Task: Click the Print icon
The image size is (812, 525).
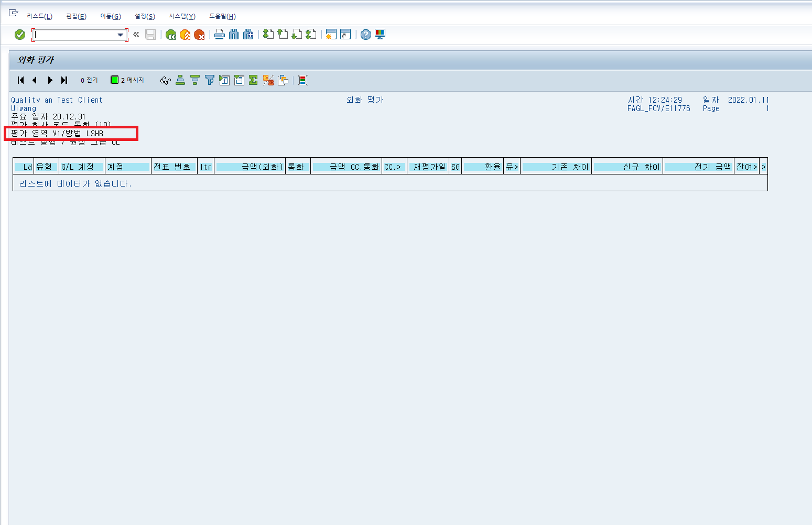Action: click(220, 35)
